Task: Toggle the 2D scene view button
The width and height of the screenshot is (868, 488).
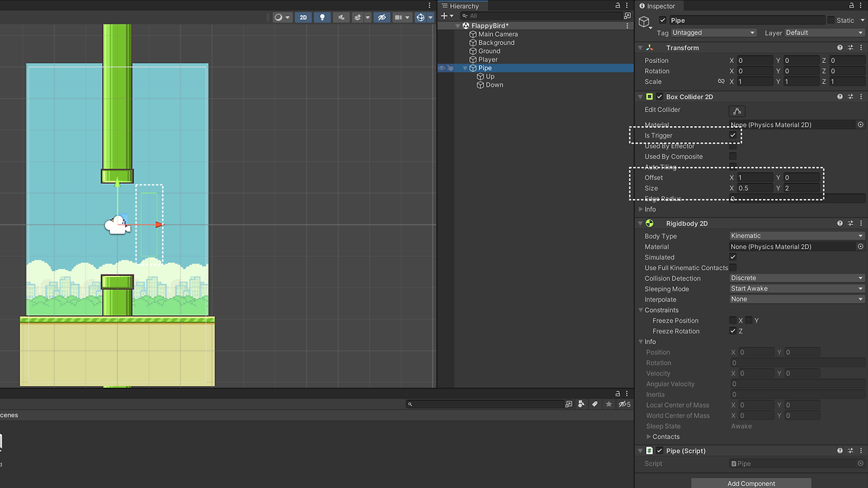Action: [x=304, y=17]
